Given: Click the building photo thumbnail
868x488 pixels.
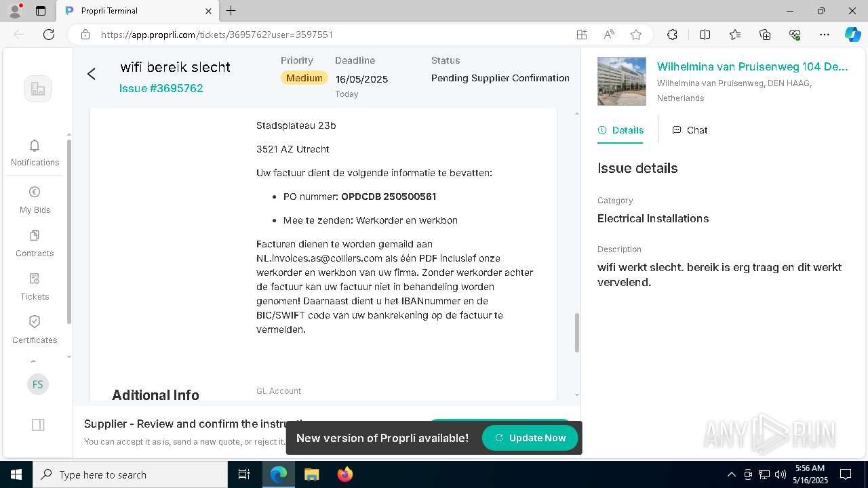Looking at the screenshot, I should (622, 81).
